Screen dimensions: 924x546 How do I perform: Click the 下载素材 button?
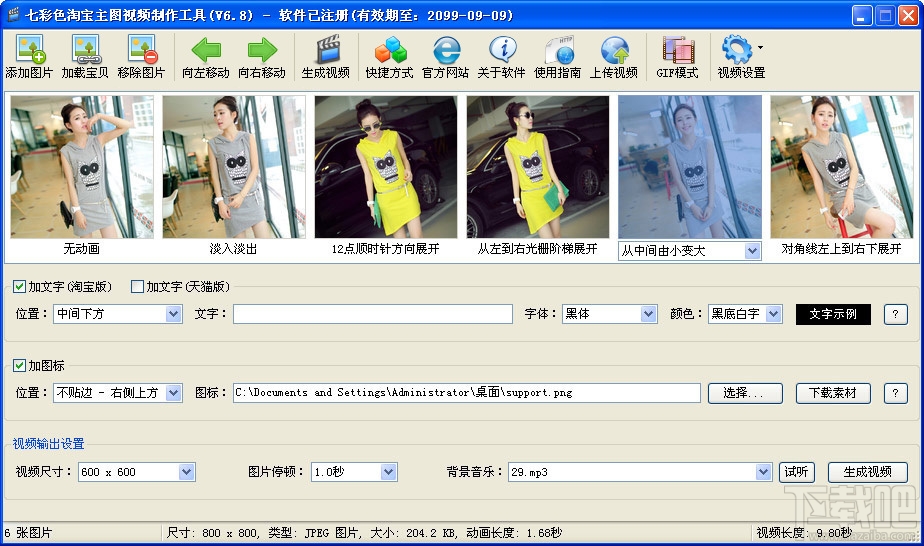click(833, 393)
